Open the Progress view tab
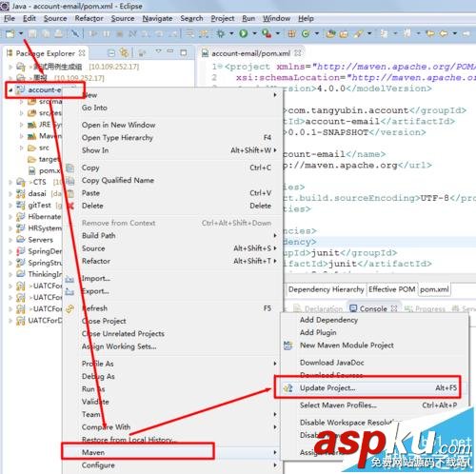Viewport: 476px width, 474px height. coord(426,308)
